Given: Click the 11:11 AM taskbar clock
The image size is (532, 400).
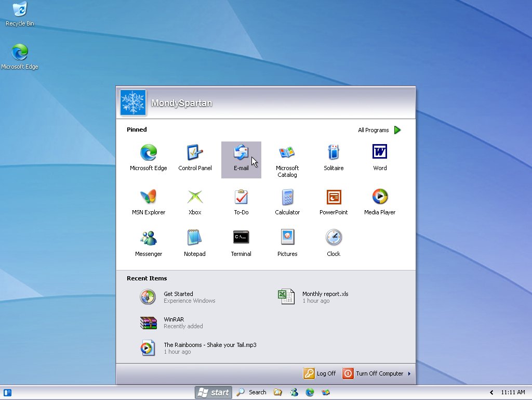Looking at the screenshot, I should 513,393.
